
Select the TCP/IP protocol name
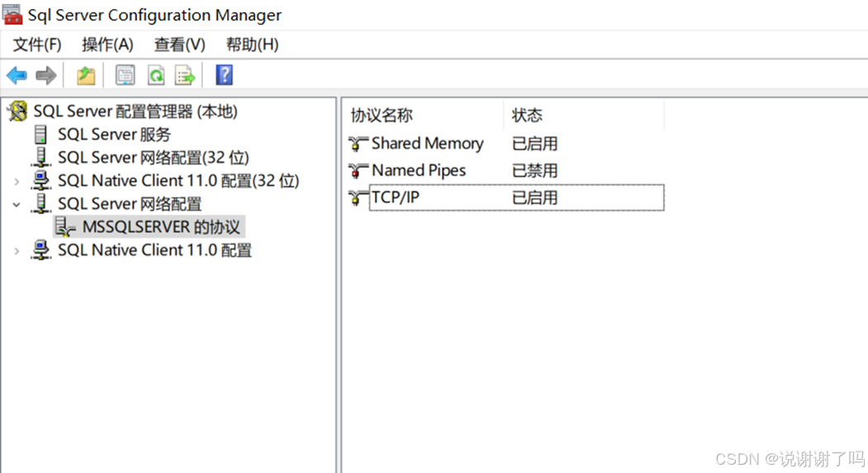[396, 197]
